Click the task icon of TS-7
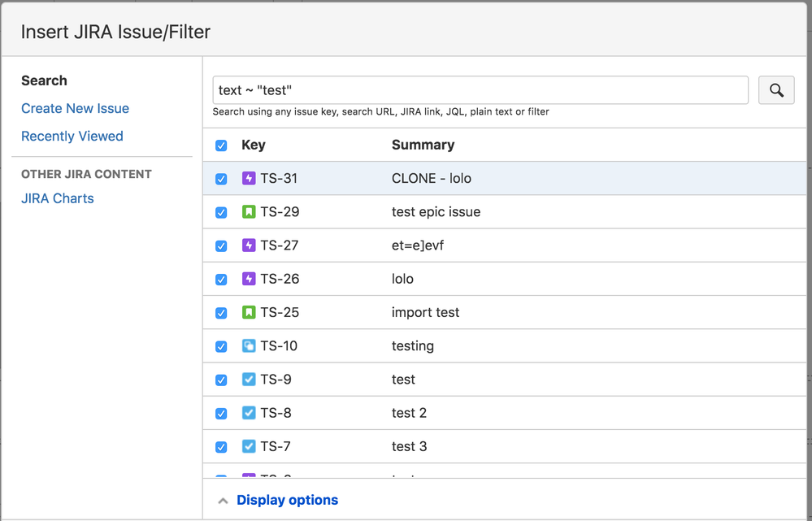 click(x=249, y=446)
